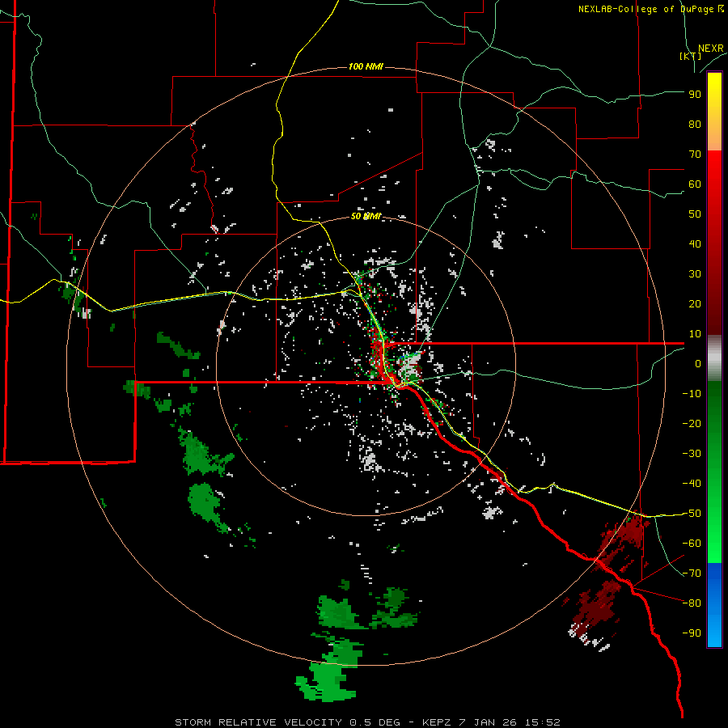Image resolution: width=728 pixels, height=728 pixels.
Task: Click the 100 NMI range ring label
Action: (366, 66)
